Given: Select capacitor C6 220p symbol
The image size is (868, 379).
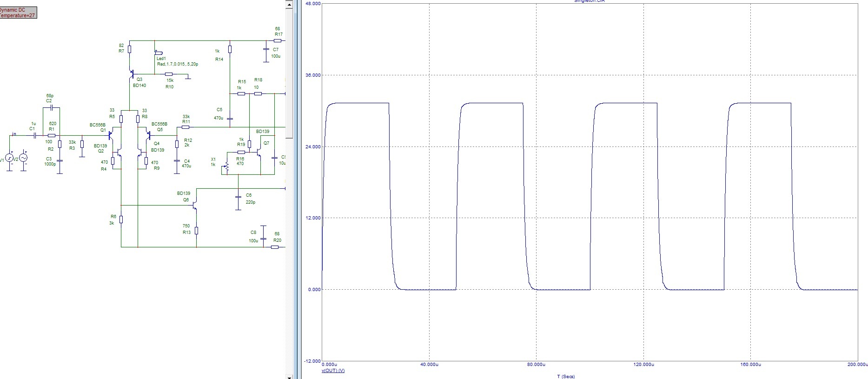Looking at the screenshot, I should [x=238, y=197].
